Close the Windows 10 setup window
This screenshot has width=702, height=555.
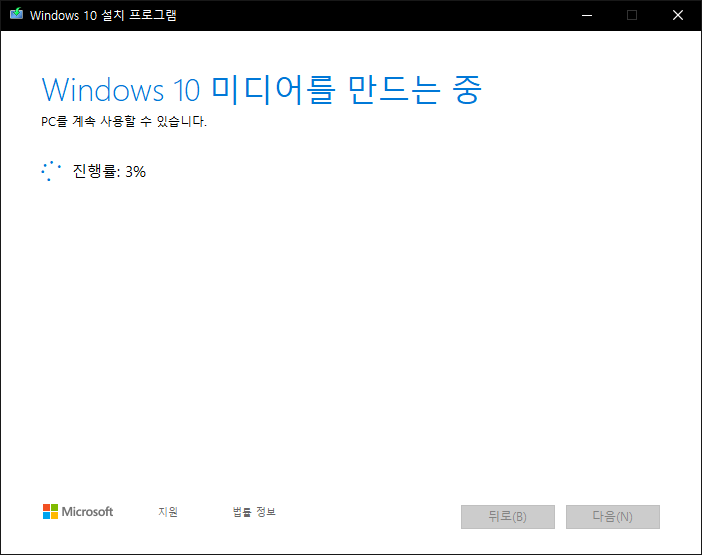tap(678, 15)
